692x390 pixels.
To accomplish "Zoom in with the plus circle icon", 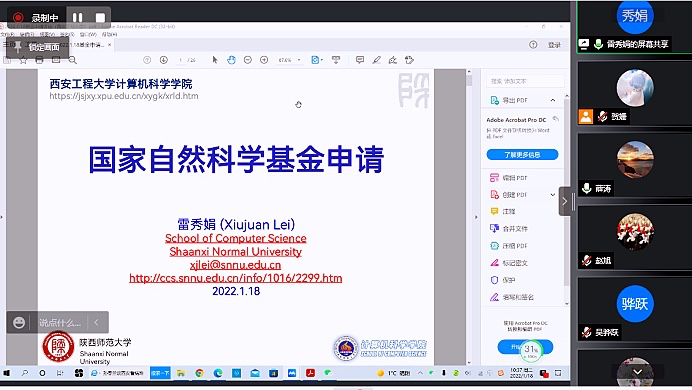I will (264, 60).
